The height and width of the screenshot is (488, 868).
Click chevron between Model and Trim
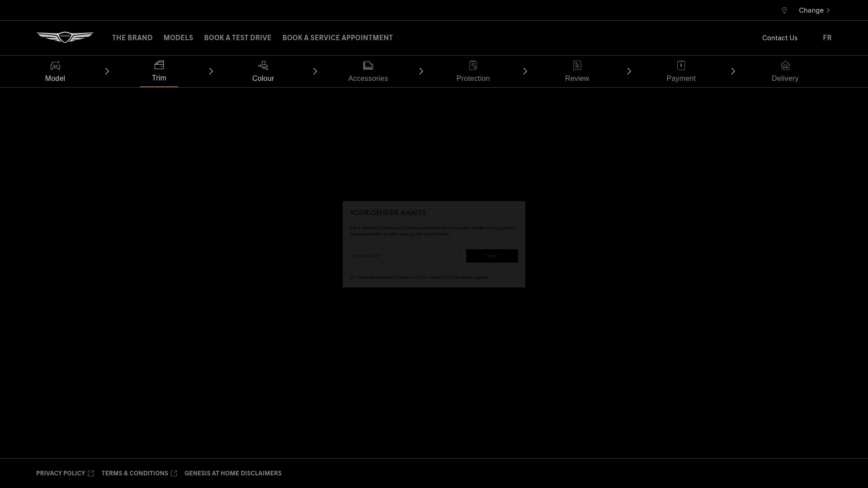(107, 71)
